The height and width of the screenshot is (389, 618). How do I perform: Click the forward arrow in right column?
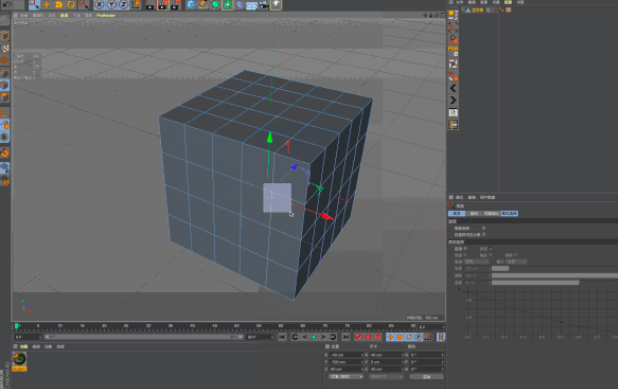click(453, 100)
